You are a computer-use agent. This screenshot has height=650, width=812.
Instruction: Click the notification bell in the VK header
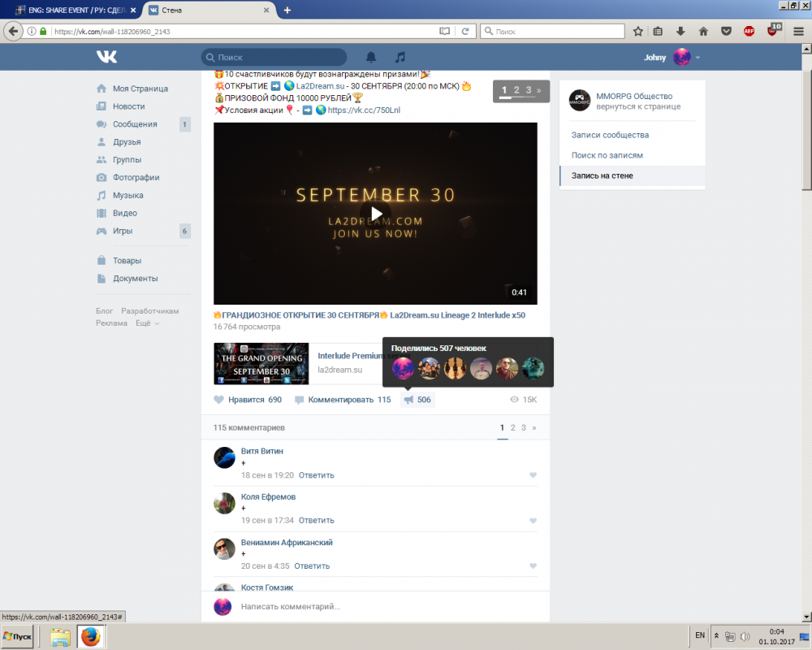click(x=372, y=57)
